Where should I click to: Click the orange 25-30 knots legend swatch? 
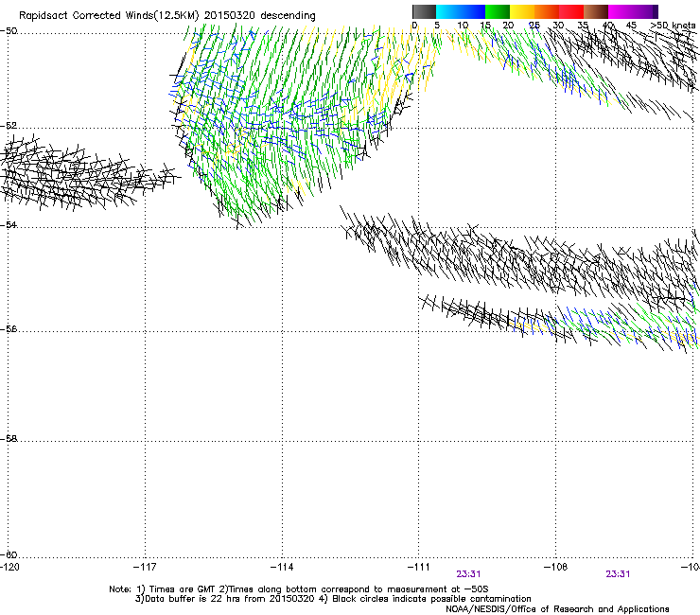coord(547,11)
